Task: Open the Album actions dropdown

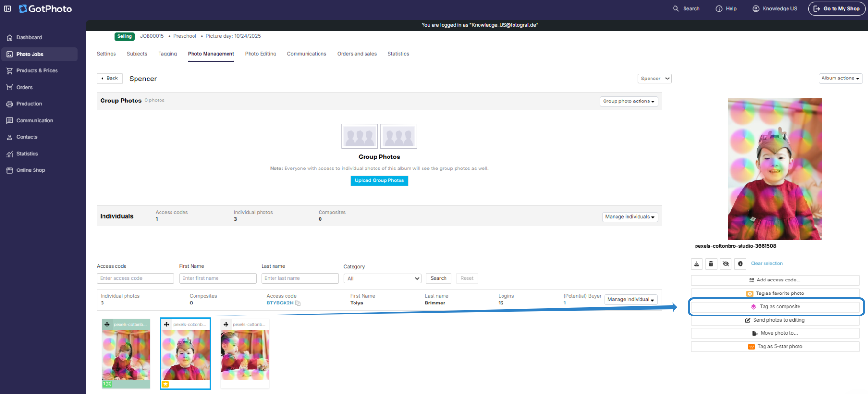Action: [840, 79]
